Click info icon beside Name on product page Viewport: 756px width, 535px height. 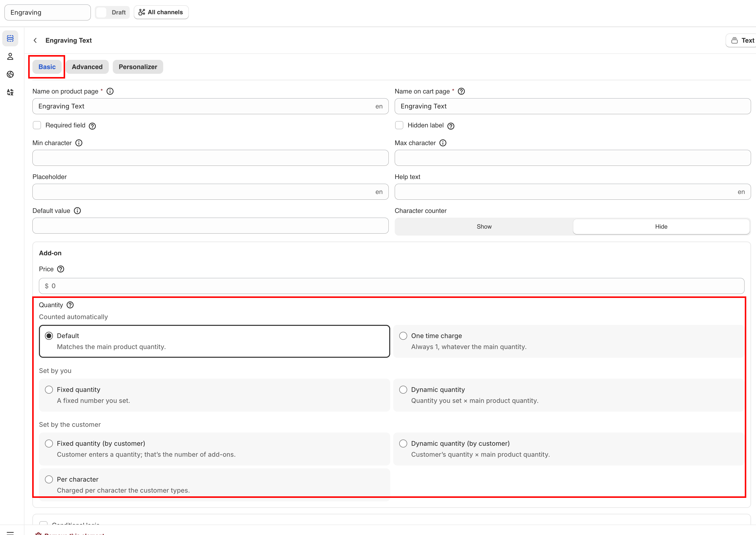[110, 91]
